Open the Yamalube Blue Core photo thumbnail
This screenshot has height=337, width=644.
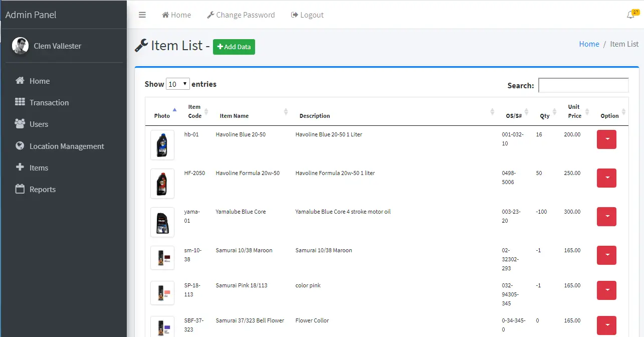162,222
